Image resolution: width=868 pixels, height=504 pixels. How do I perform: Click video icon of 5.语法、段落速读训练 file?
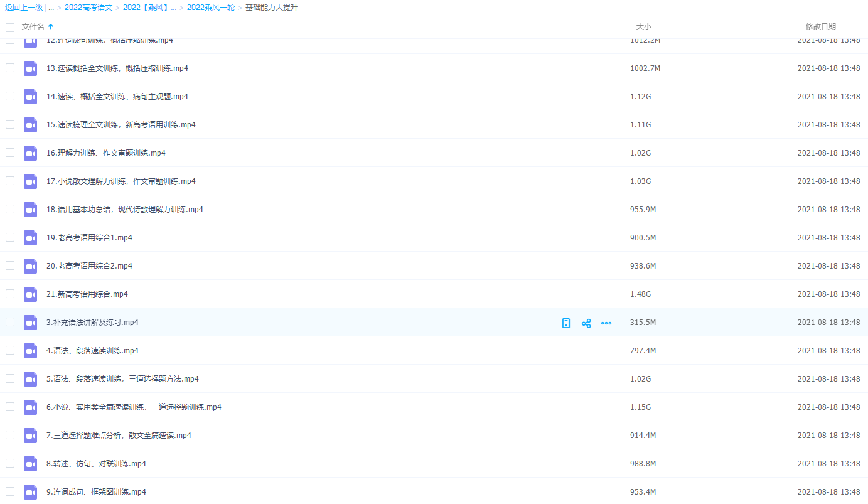coord(30,379)
